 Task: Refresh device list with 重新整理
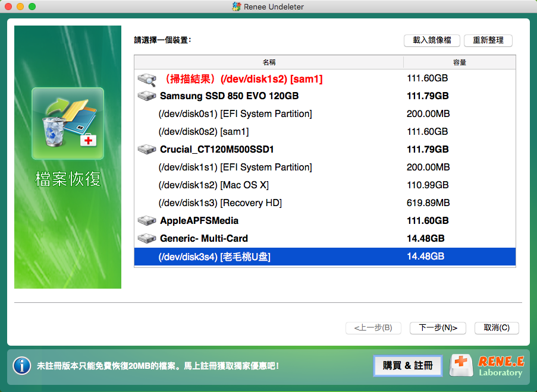coord(488,40)
